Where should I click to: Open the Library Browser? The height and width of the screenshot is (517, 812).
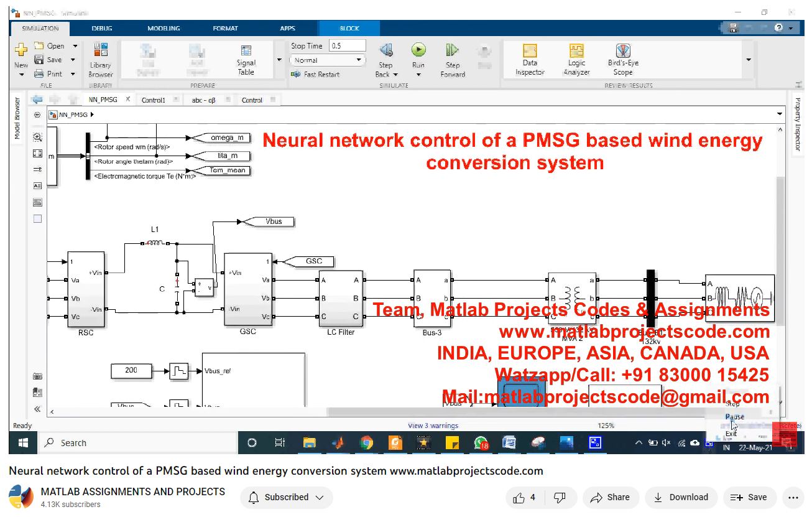tap(100, 60)
